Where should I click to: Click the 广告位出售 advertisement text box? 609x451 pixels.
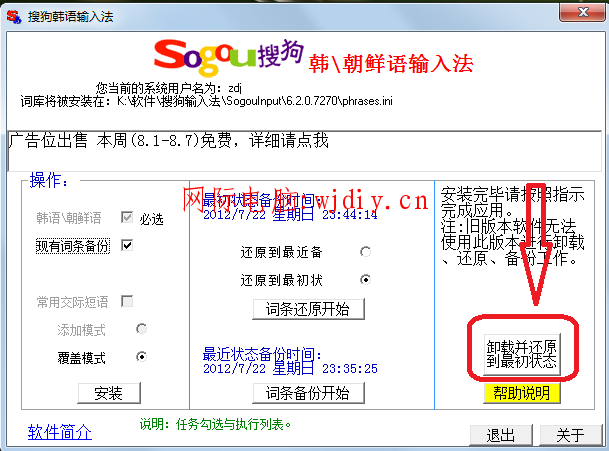(x=300, y=148)
